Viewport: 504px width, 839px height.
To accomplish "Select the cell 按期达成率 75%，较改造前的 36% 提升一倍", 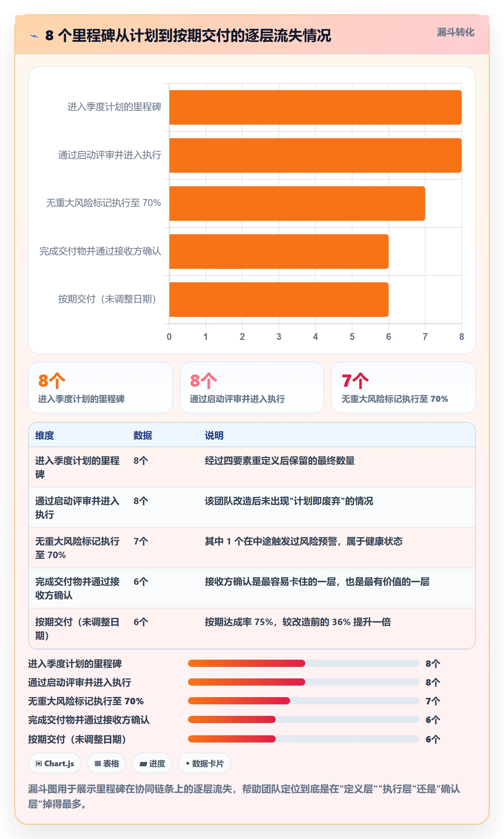I will click(298, 622).
